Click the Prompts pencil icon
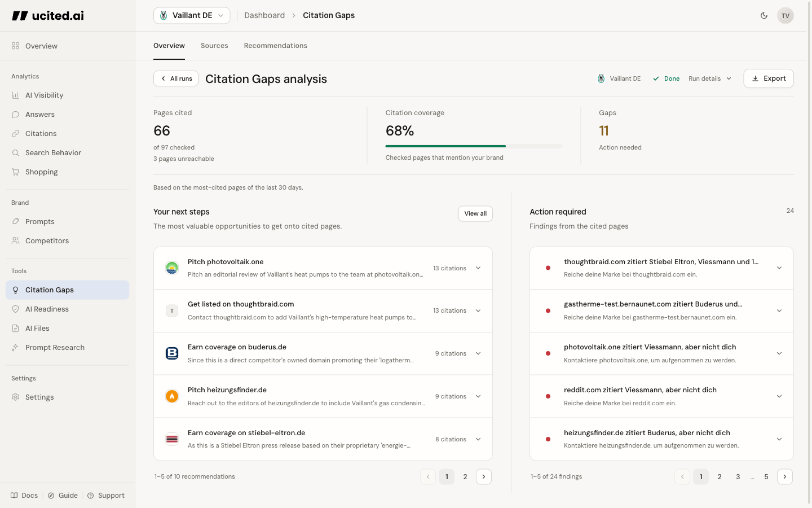 click(x=15, y=221)
